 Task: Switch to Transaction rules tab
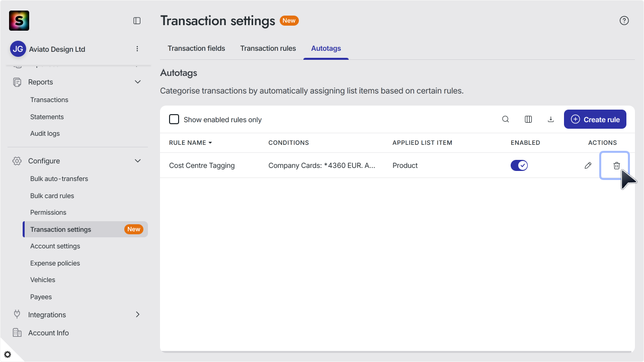point(268,48)
